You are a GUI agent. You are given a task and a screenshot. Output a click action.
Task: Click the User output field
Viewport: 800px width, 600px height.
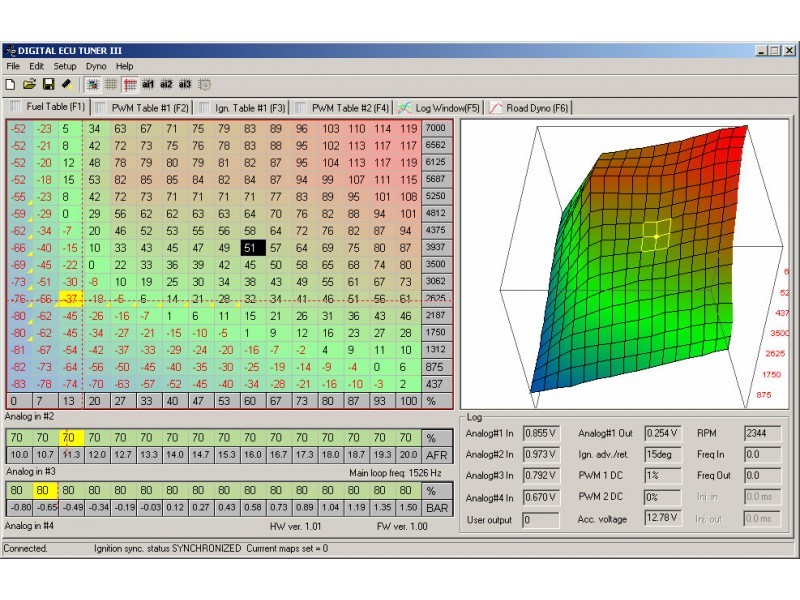point(541,520)
